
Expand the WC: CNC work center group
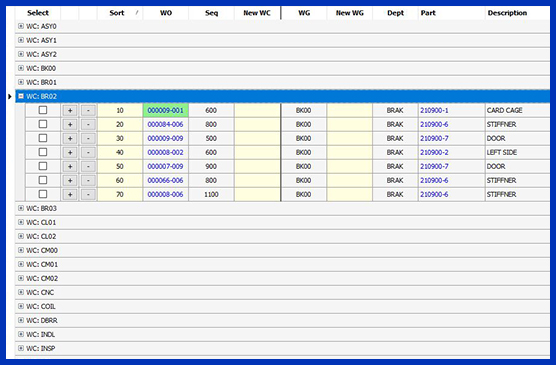[21, 292]
